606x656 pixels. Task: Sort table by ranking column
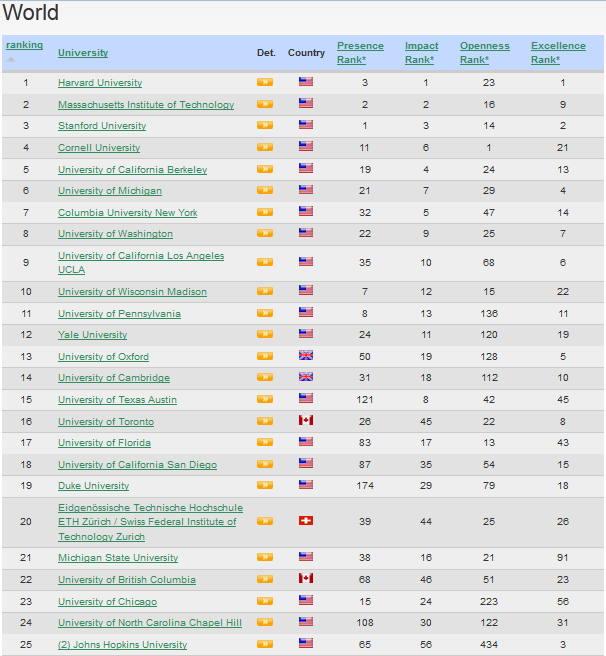click(x=24, y=45)
